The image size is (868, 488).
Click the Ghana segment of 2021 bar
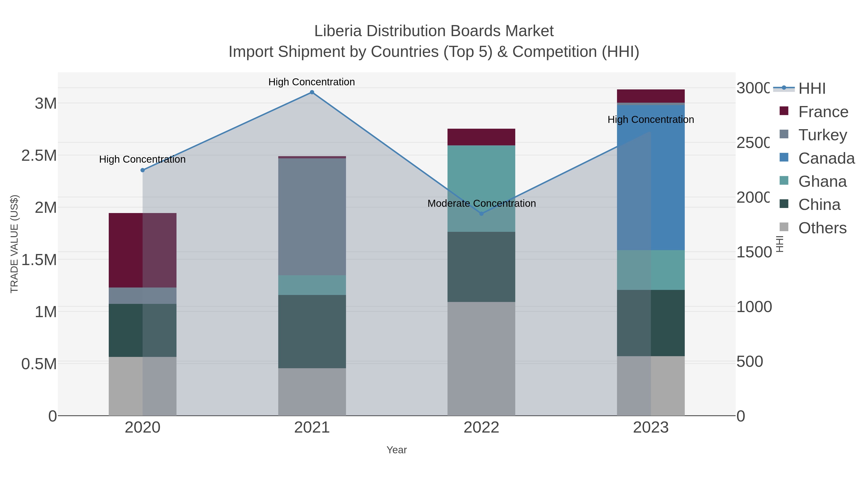tap(312, 285)
